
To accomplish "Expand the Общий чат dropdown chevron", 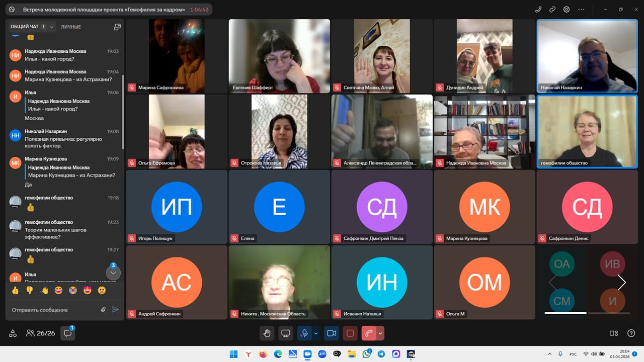I will tap(52, 27).
